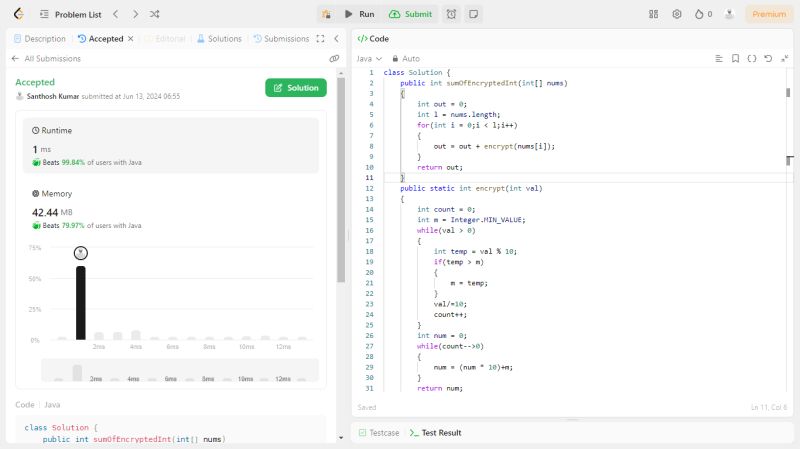Open settings gear in top bar
Image resolution: width=800 pixels, height=449 pixels.
(677, 14)
